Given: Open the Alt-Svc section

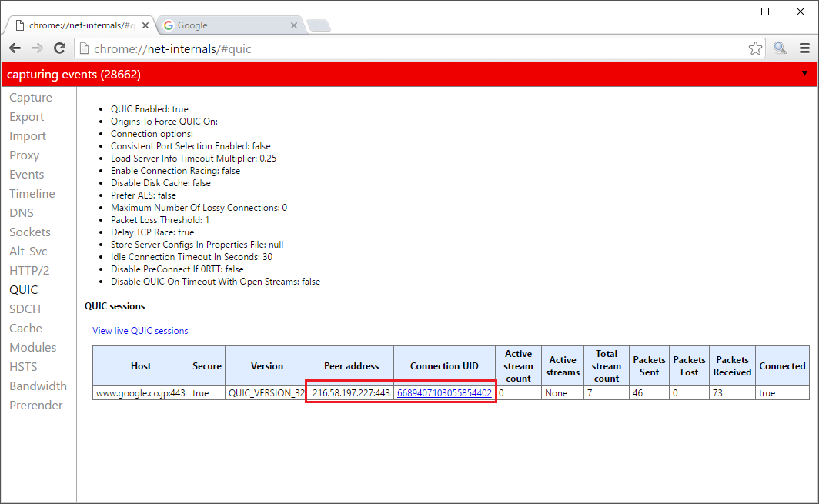Looking at the screenshot, I should (28, 252).
